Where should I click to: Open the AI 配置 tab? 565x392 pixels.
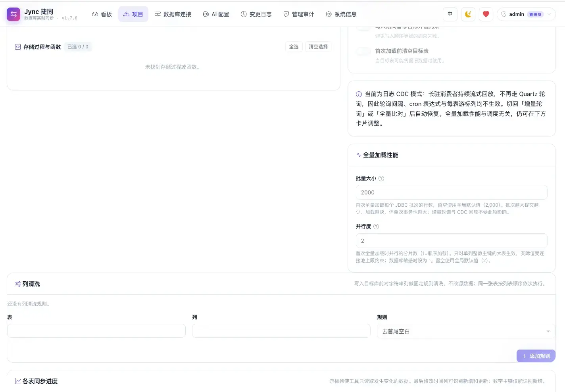point(216,14)
